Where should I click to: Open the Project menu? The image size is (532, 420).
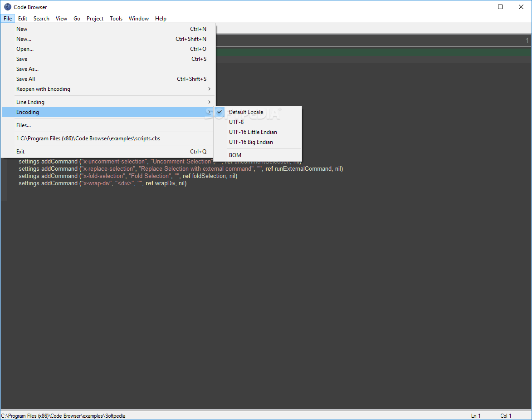point(95,18)
